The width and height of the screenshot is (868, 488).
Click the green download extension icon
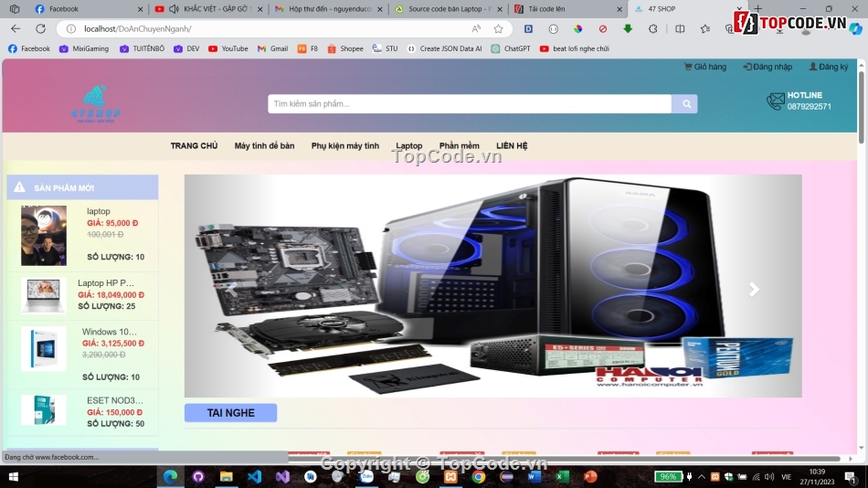[627, 29]
